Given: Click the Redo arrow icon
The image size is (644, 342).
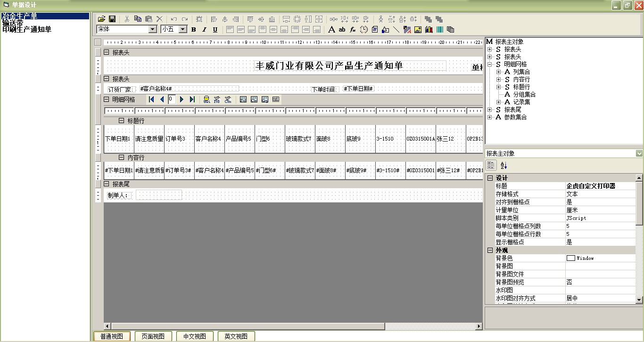Looking at the screenshot, I should [185, 19].
